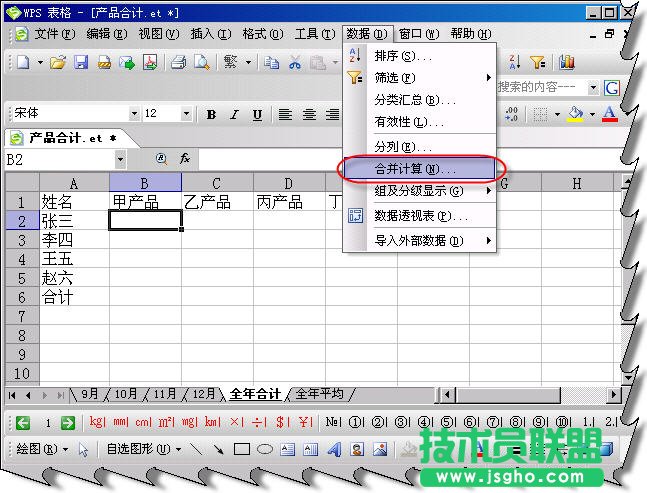Image resolution: width=647 pixels, height=493 pixels.
Task: Toggle bold formatting
Action: [211, 114]
